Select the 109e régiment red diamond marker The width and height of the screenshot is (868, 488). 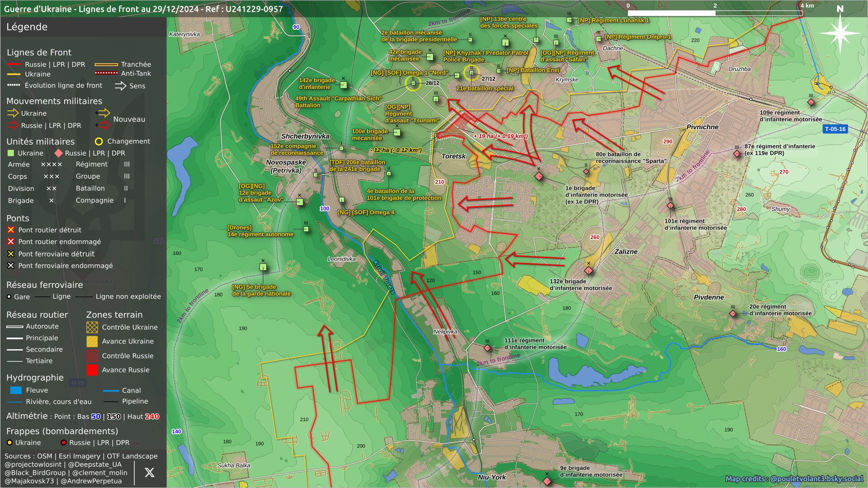[x=811, y=102]
